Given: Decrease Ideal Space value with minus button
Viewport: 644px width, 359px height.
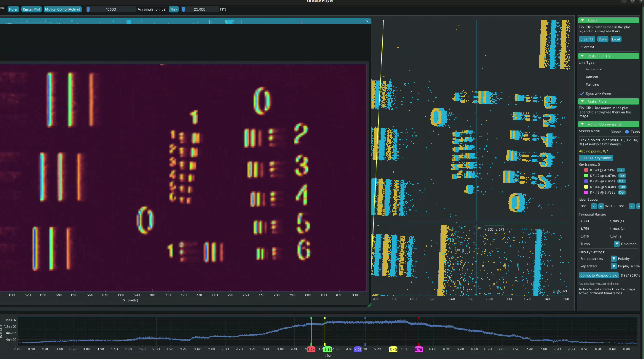Looking at the screenshot, I should coord(594,206).
